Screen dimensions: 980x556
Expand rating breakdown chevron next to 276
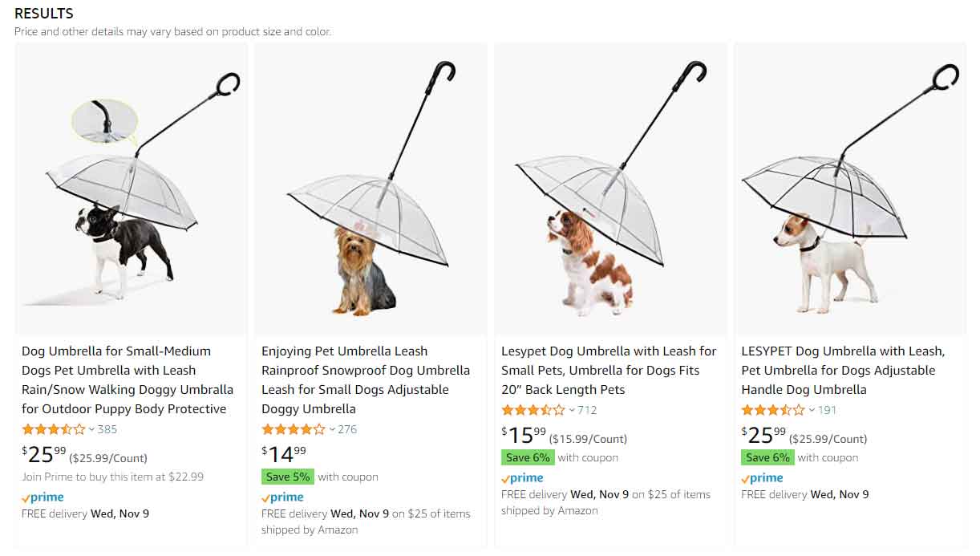[332, 429]
